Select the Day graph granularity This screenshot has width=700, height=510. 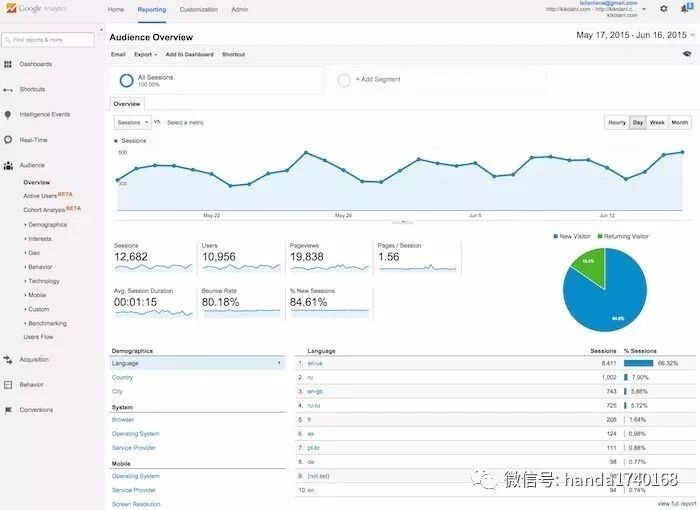click(638, 122)
